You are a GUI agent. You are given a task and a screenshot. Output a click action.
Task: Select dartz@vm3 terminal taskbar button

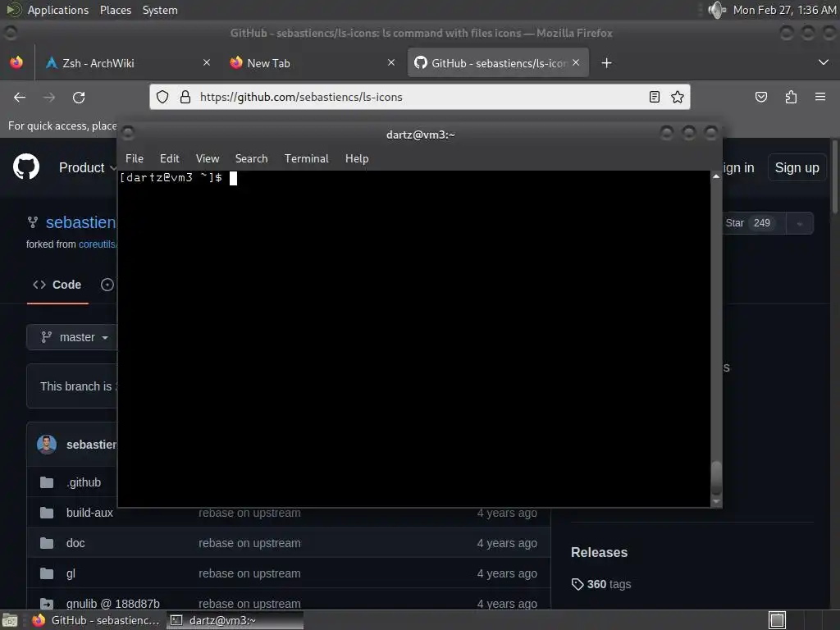(235, 620)
